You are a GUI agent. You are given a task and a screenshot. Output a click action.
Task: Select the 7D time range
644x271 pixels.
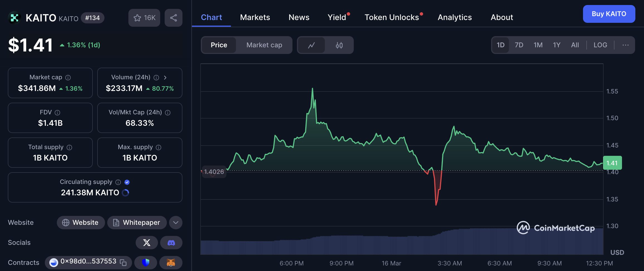519,45
